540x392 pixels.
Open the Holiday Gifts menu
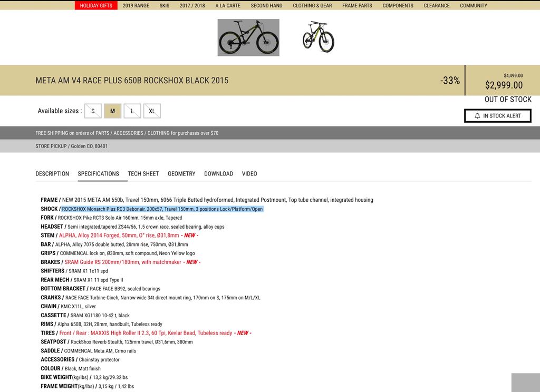click(x=96, y=5)
